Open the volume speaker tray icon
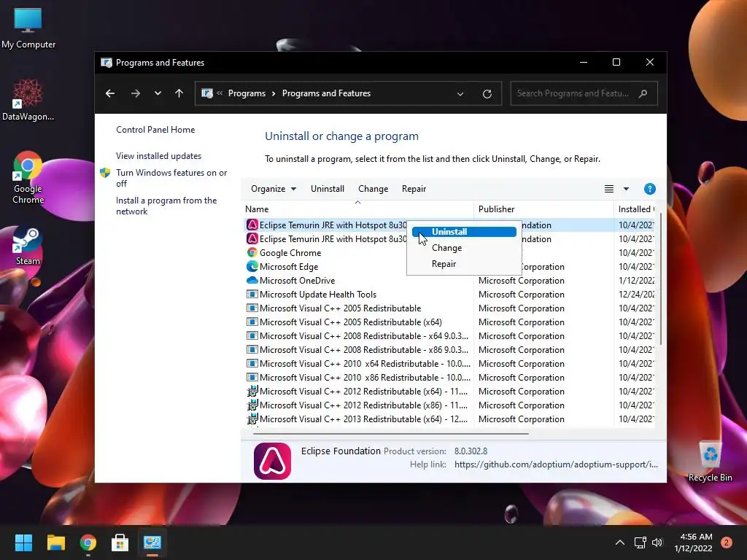The image size is (747, 560). [x=657, y=542]
